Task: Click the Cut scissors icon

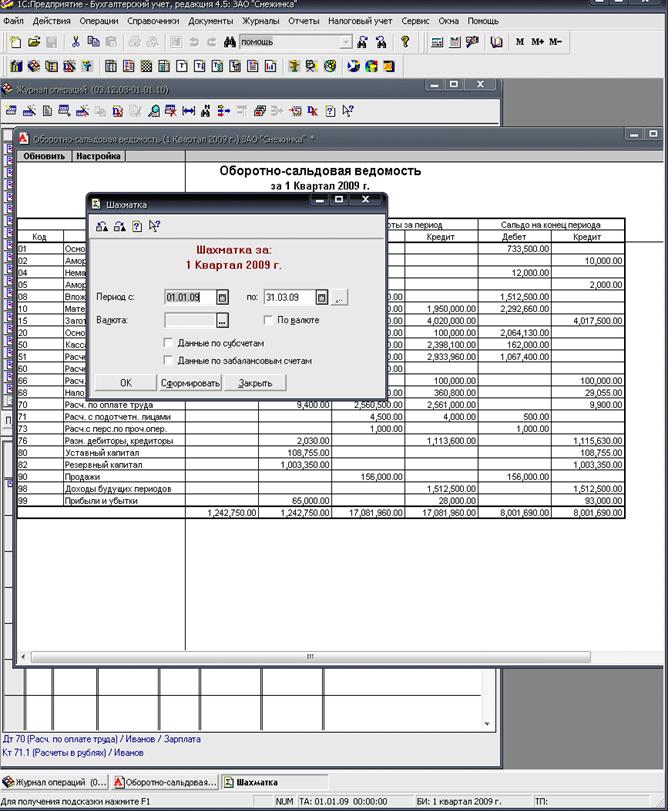Action: pos(76,42)
